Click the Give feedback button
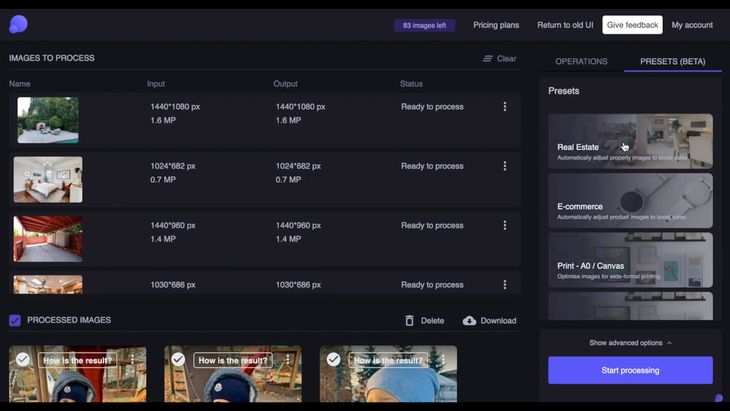Viewport: 730px width, 411px height. click(x=632, y=25)
